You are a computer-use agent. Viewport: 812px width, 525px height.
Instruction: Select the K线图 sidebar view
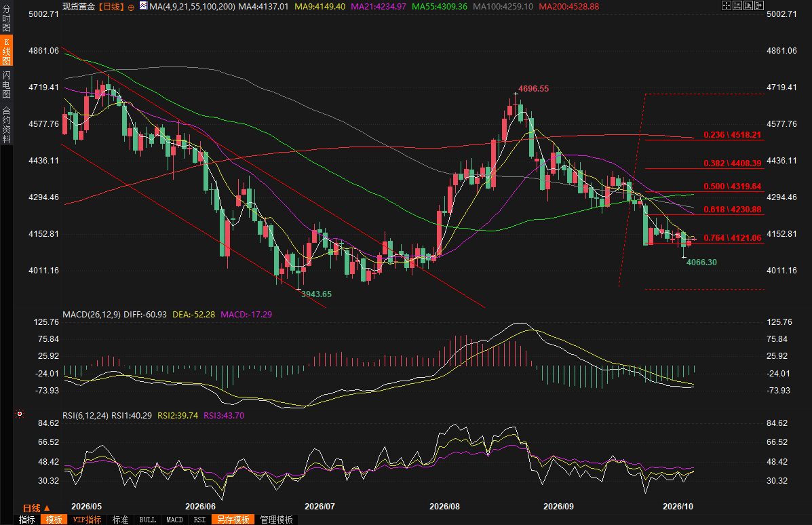(x=6, y=51)
